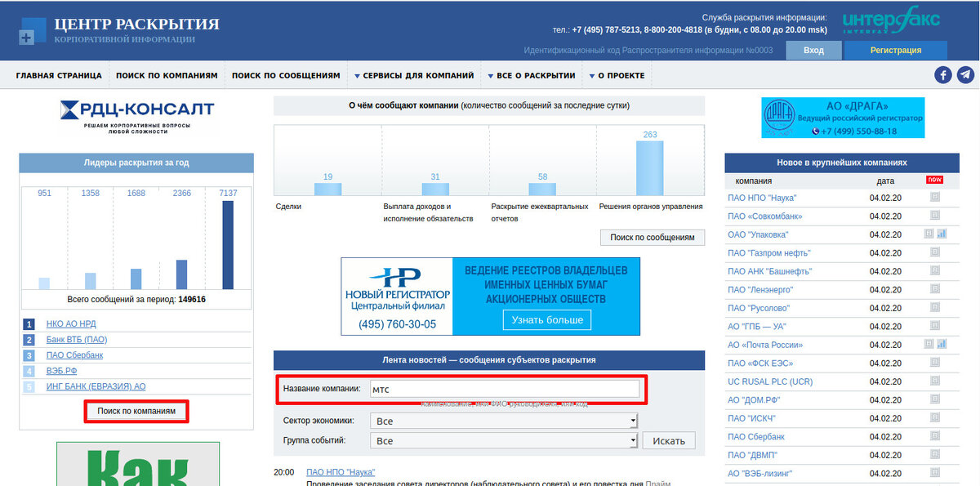The width and height of the screenshot is (980, 486).
Task: Open the document icon for ПАО Сбербанк row
Action: [x=935, y=436]
